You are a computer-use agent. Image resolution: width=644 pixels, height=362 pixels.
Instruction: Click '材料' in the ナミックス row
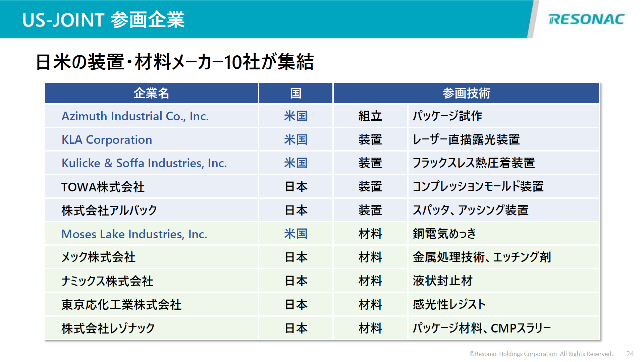tap(370, 281)
